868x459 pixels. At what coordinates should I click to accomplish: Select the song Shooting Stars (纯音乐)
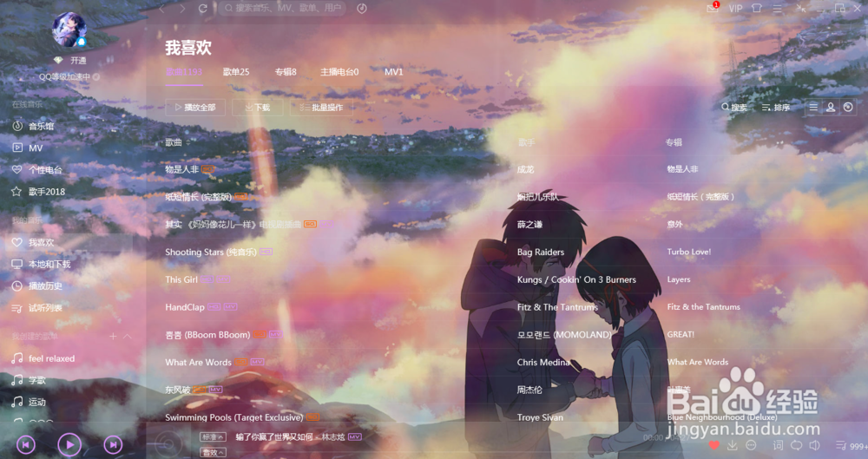tap(211, 252)
